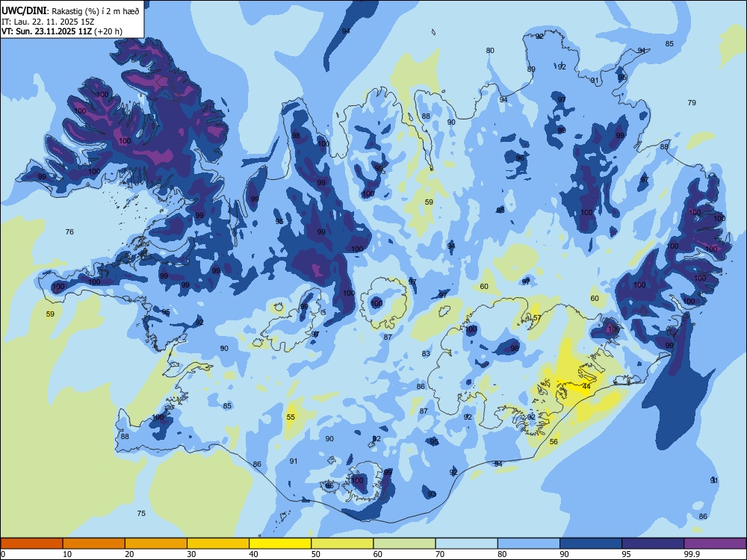
Task: Pick the purple legend swatch above 99.9
Action: coord(715,544)
